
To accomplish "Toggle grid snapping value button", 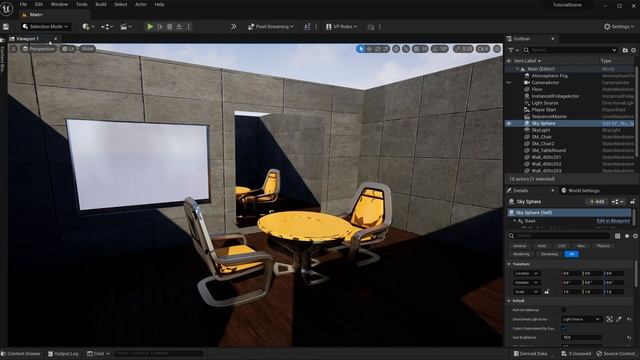I will tap(420, 49).
